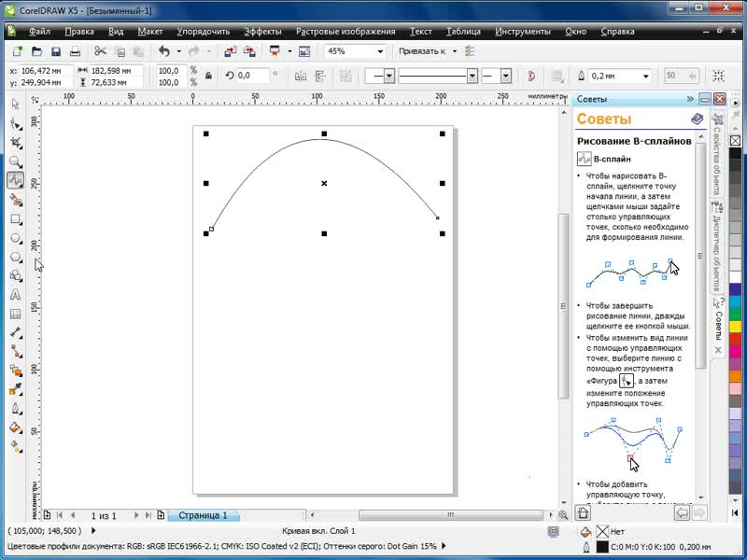Click the rotation angle field
The image size is (747, 560).
(254, 76)
